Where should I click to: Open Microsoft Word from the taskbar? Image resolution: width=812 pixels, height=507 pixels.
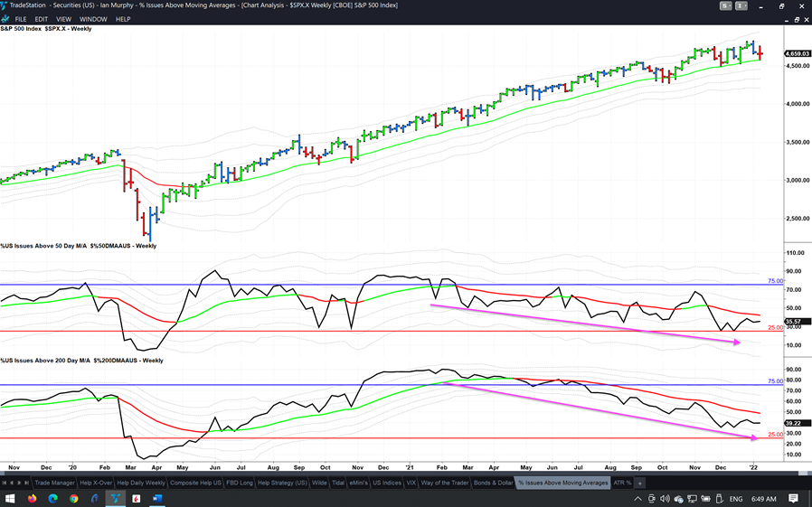point(156,498)
